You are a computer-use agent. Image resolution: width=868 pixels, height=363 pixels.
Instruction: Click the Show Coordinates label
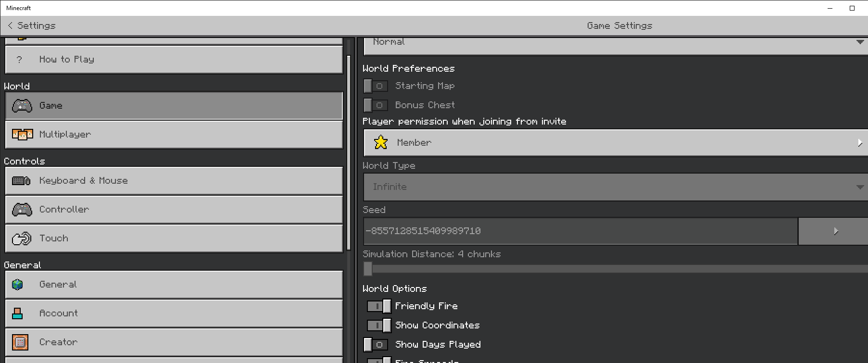click(x=438, y=325)
